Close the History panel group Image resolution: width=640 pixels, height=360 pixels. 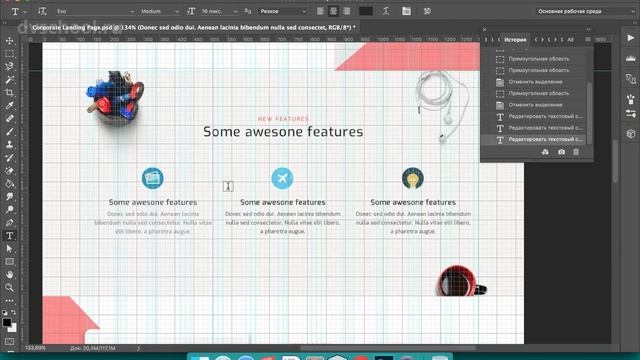pyautogui.click(x=484, y=29)
